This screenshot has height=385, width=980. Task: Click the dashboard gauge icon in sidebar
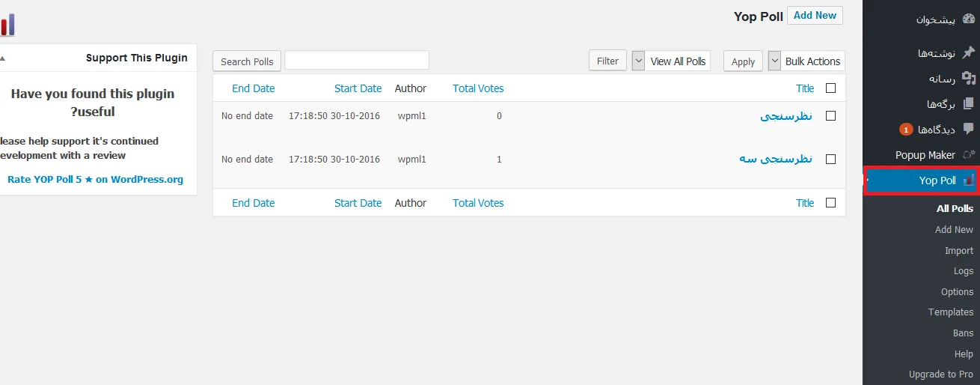[969, 19]
